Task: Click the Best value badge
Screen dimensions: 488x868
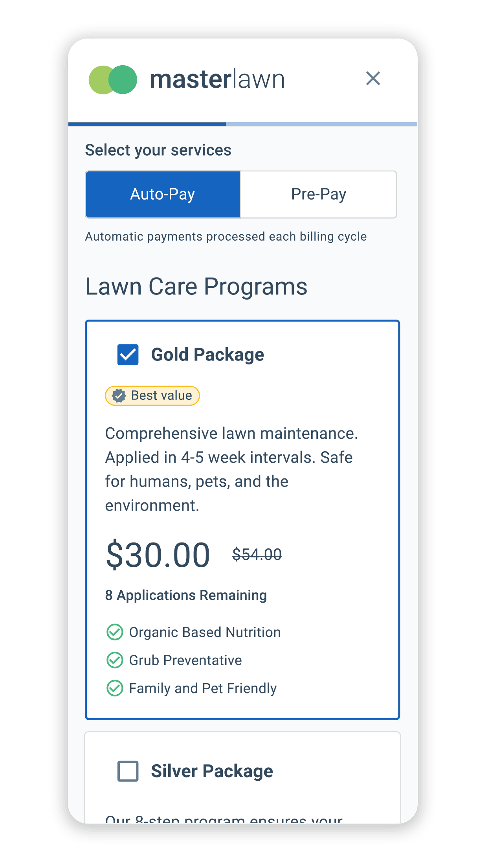Action: (152, 395)
